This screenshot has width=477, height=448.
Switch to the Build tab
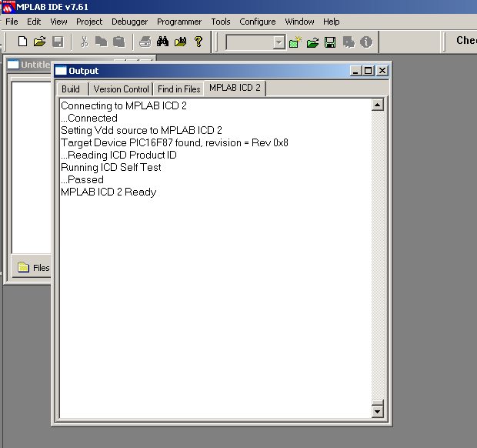click(71, 89)
